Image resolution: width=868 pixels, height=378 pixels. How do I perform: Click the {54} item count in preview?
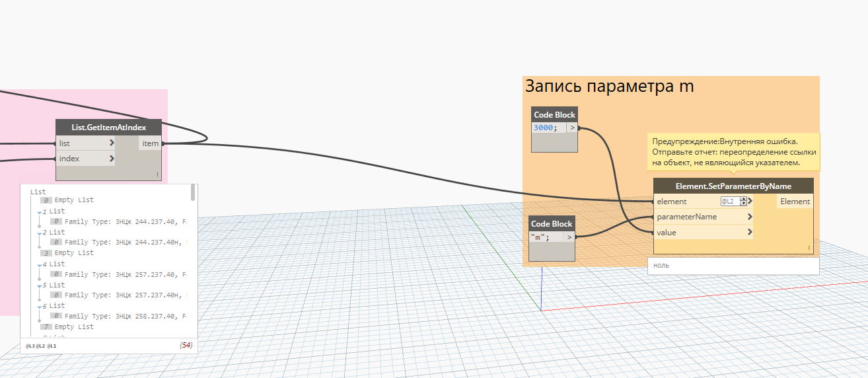coord(186,346)
